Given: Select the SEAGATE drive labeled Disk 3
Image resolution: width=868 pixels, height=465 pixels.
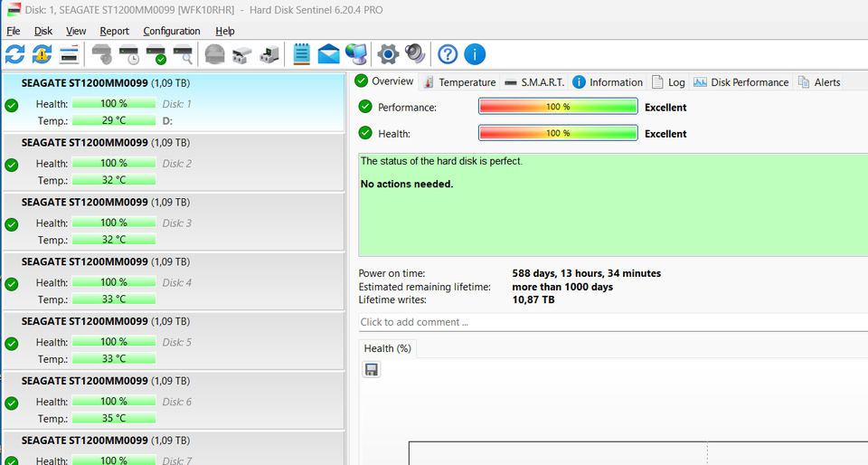Looking at the screenshot, I should click(x=174, y=223).
